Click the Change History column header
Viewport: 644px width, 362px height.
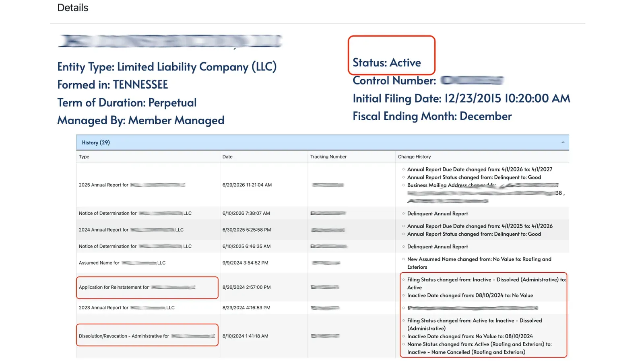click(414, 157)
